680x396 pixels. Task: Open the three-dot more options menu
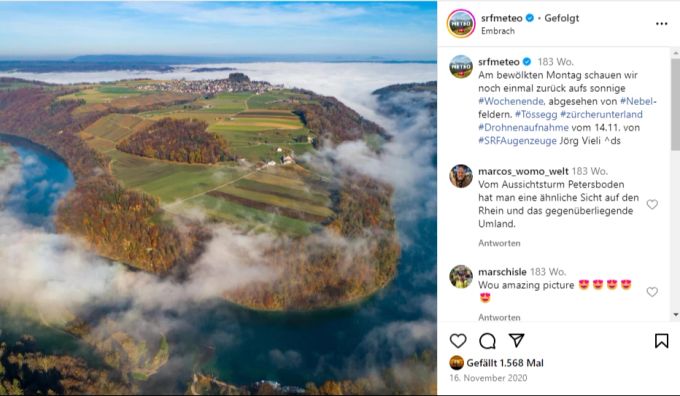click(x=662, y=24)
